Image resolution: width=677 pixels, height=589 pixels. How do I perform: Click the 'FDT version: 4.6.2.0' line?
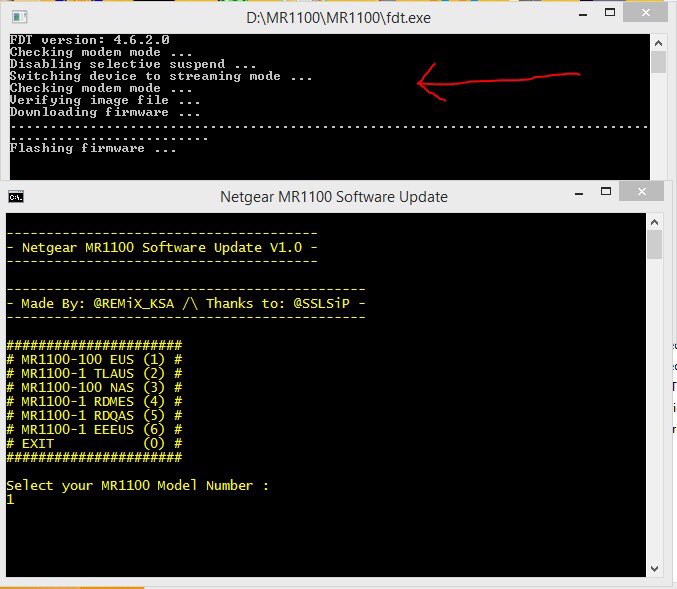[x=89, y=40]
